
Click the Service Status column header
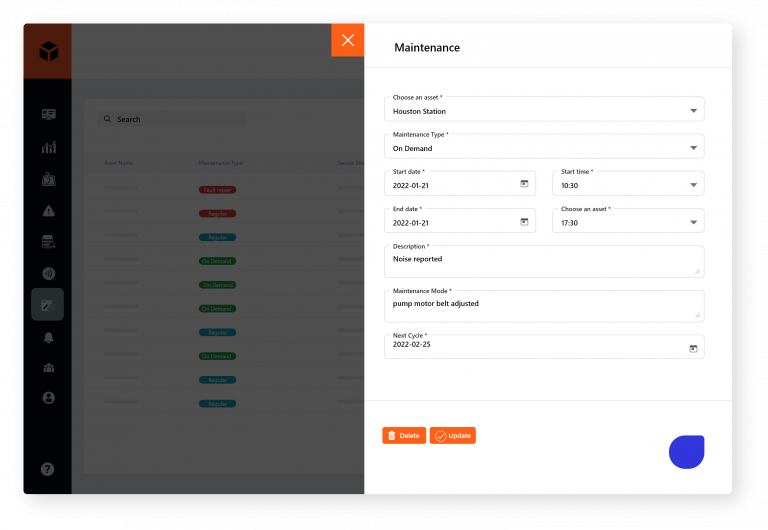click(x=350, y=163)
